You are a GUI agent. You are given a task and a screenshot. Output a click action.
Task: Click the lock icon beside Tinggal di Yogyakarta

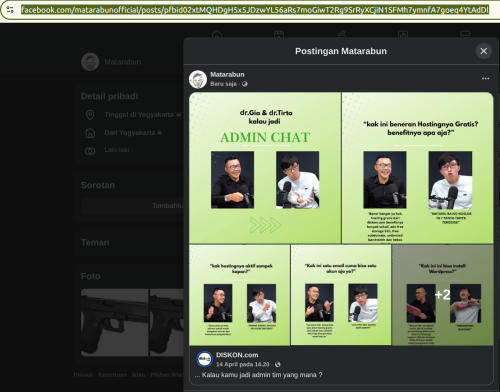coord(178,114)
